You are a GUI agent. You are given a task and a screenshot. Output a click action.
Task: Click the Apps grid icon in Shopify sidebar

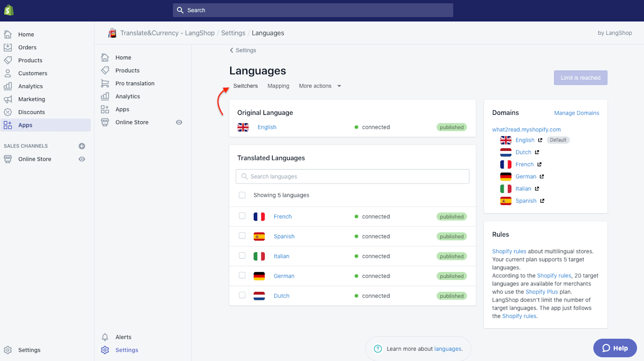8,125
